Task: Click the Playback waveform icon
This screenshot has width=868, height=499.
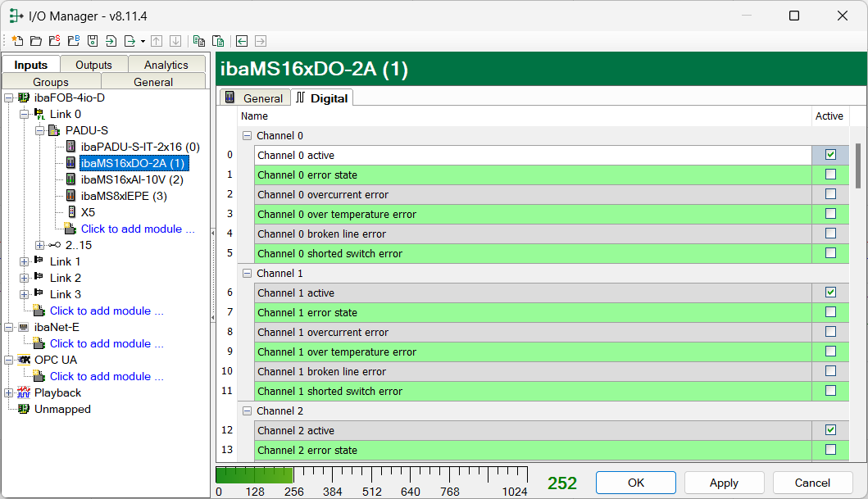Action: coord(24,392)
